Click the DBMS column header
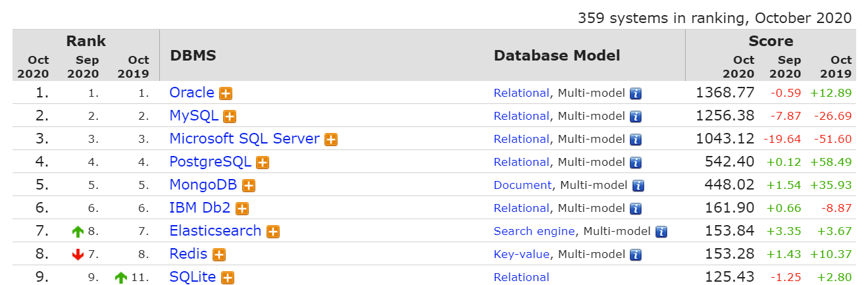Viewport: 868px width, 285px height. click(193, 56)
